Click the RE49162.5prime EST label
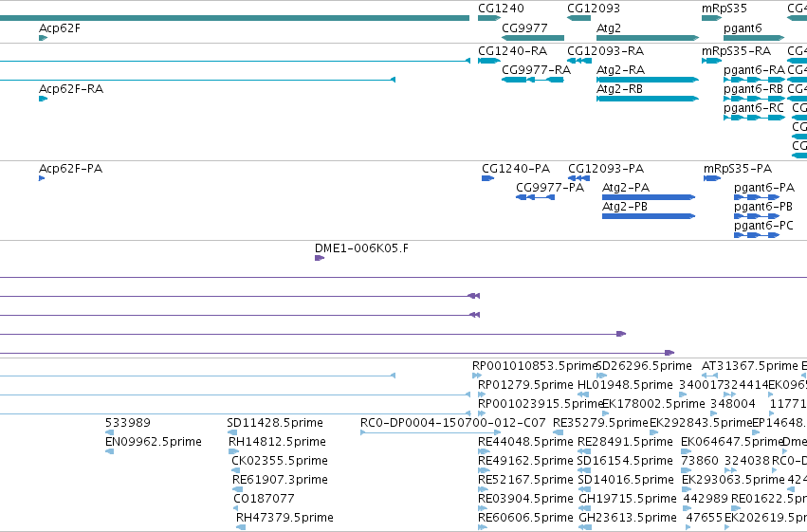 pyautogui.click(x=525, y=461)
